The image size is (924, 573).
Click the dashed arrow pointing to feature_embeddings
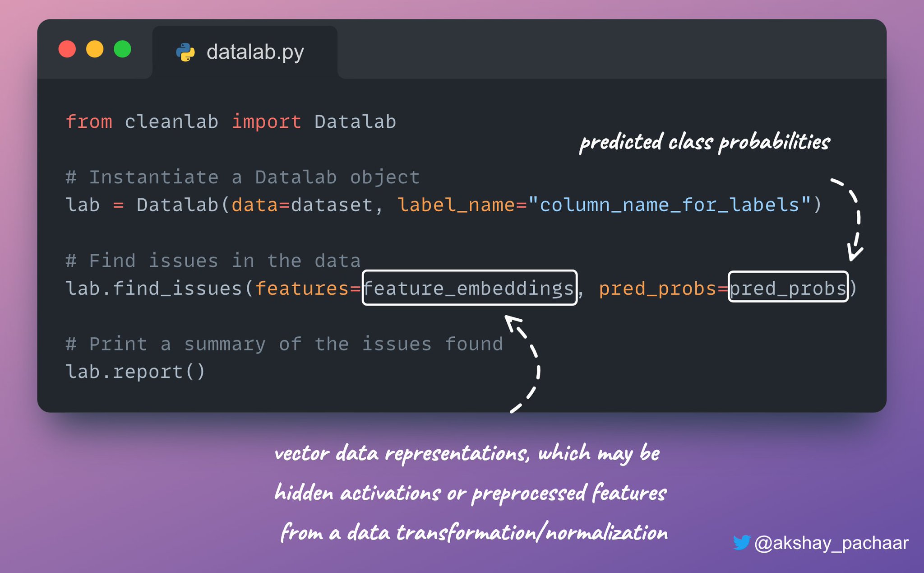[x=523, y=363]
